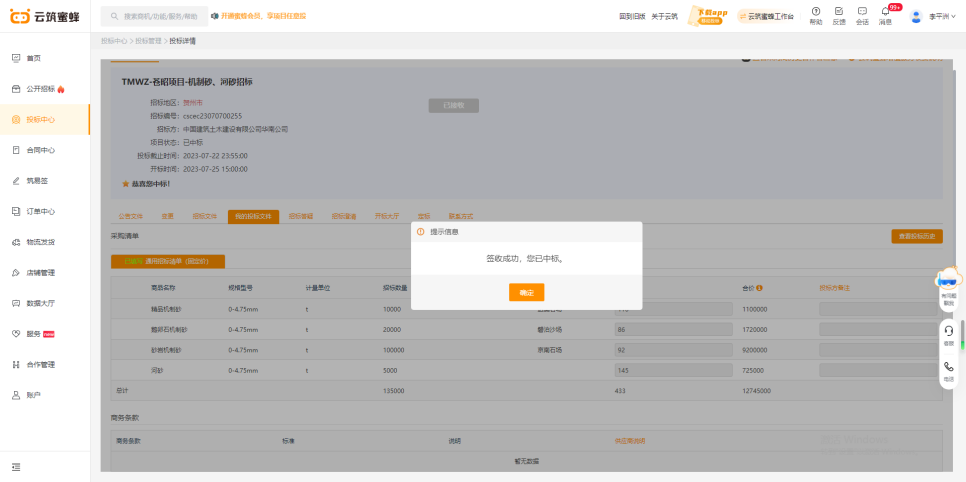966x482 pixels.
Task: Click the 关于云筑 link
Action: tap(664, 16)
